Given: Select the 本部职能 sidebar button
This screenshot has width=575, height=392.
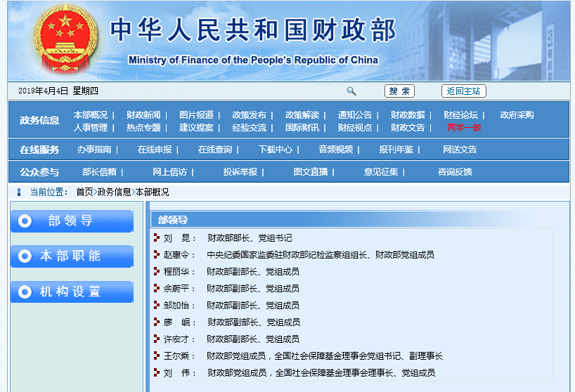Looking at the screenshot, I should click(72, 256).
